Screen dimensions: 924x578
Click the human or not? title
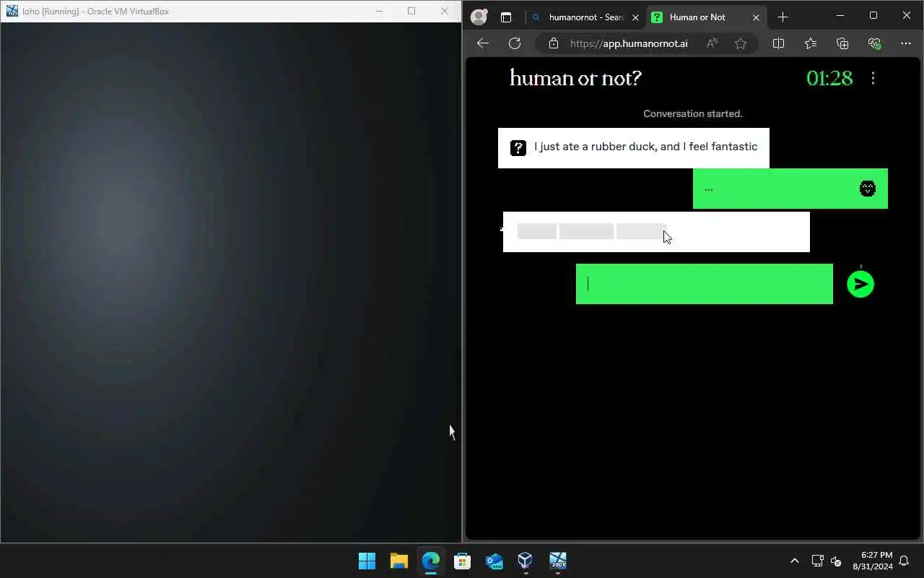[575, 78]
